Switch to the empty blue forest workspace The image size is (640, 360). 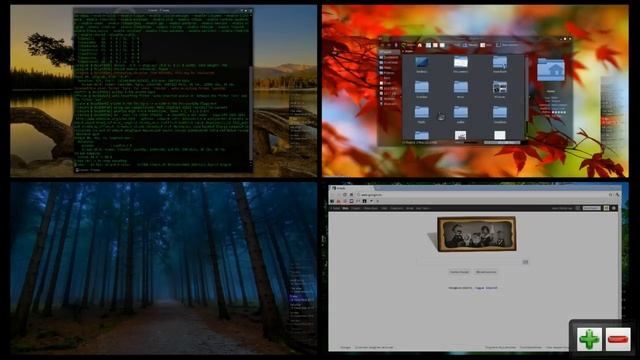click(164, 268)
